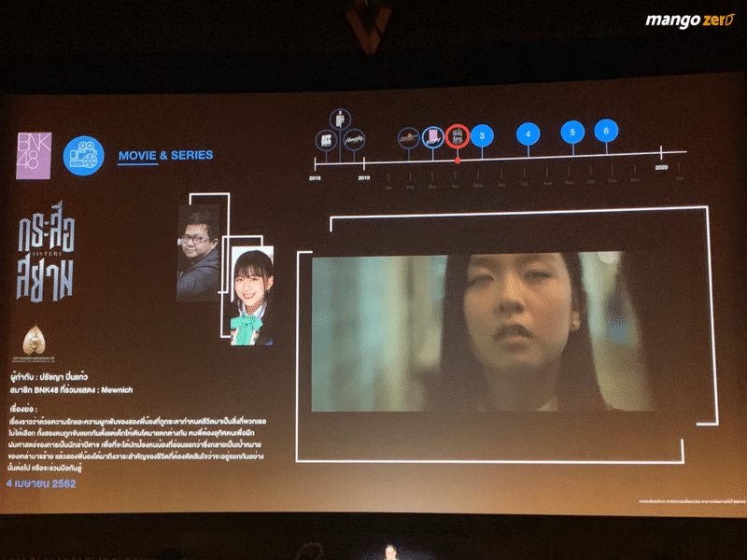Select the cast line ending with Mewnich
747x560 pixels.
click(x=72, y=390)
